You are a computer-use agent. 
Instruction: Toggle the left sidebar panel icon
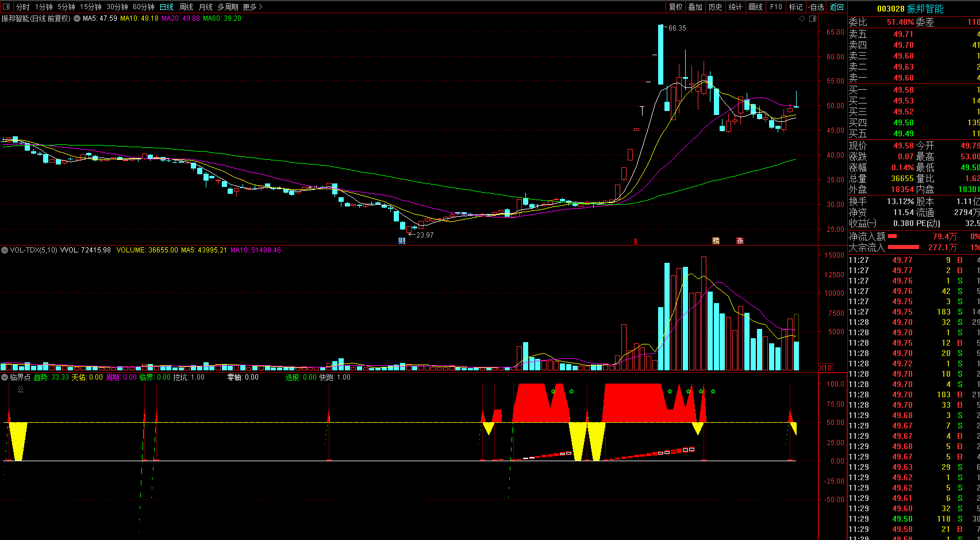pos(6,7)
